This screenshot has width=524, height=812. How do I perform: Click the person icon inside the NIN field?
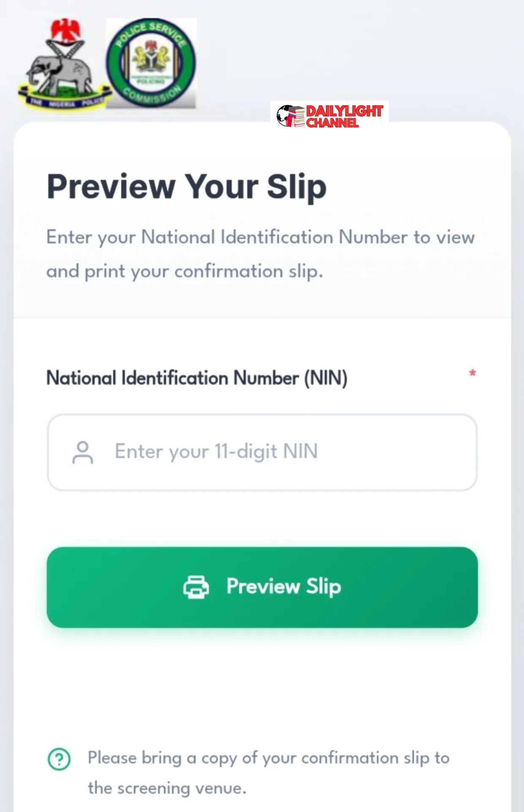83,453
